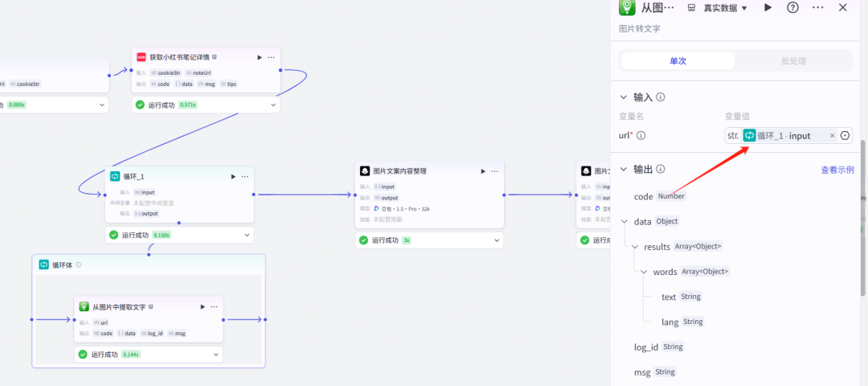Click the black model icon of 图片文案内容整理
This screenshot has width=868, height=386.
click(365, 171)
